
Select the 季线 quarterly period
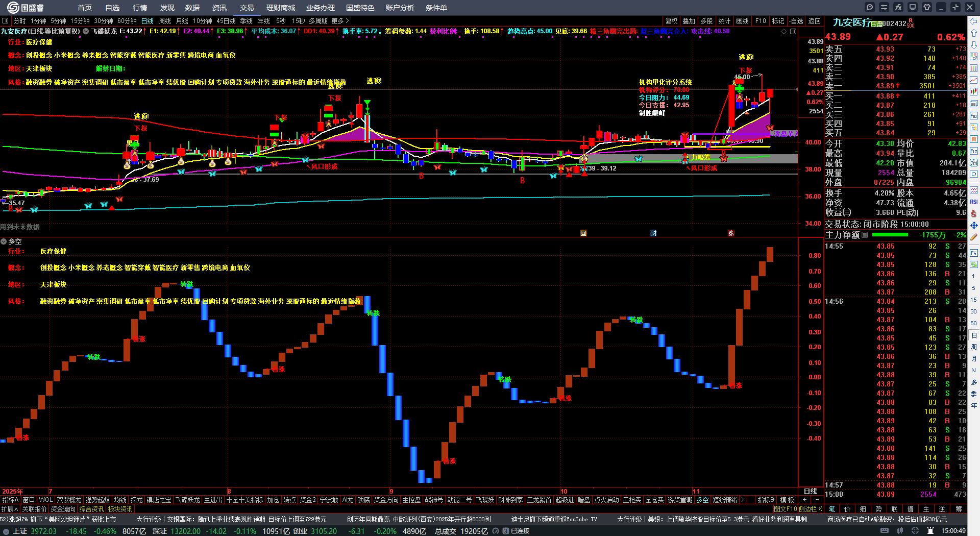[247, 21]
